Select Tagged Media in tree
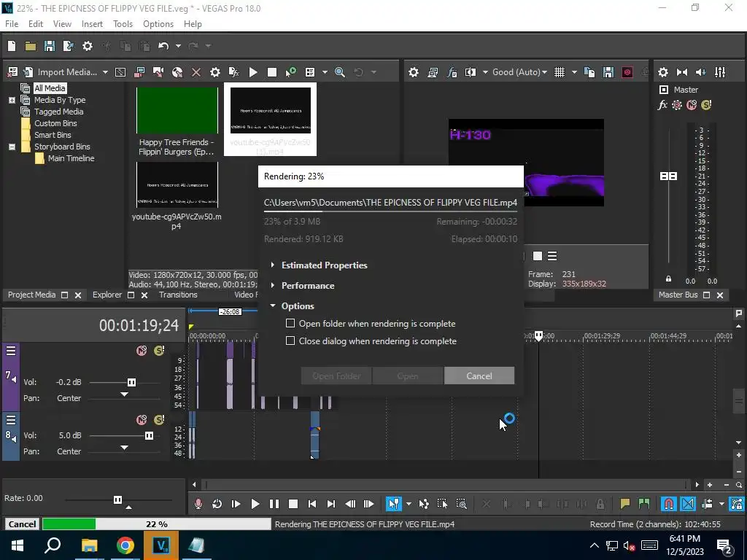 pos(58,112)
